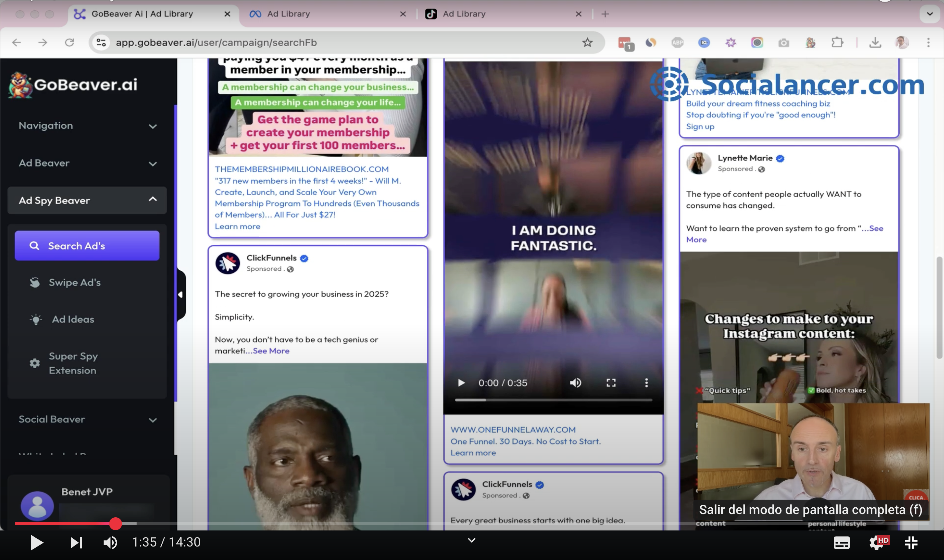Play the YouTube video

(37, 543)
